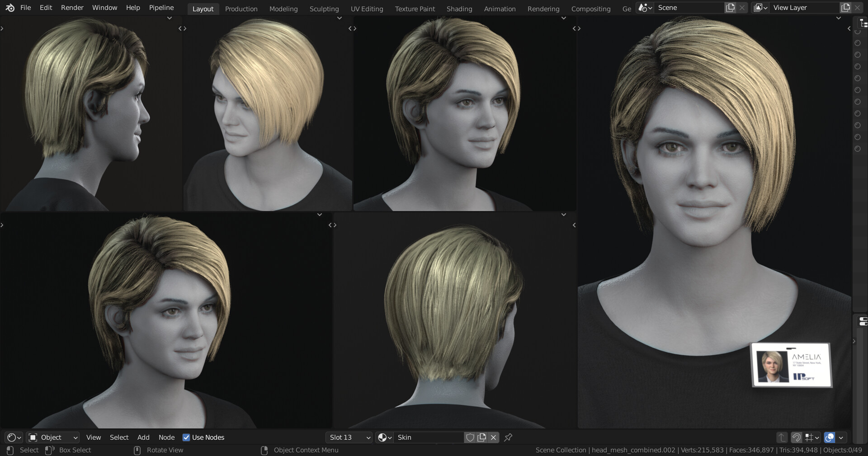The width and height of the screenshot is (868, 456).
Task: Click the Rotate View mouse hint icon
Action: [x=137, y=450]
